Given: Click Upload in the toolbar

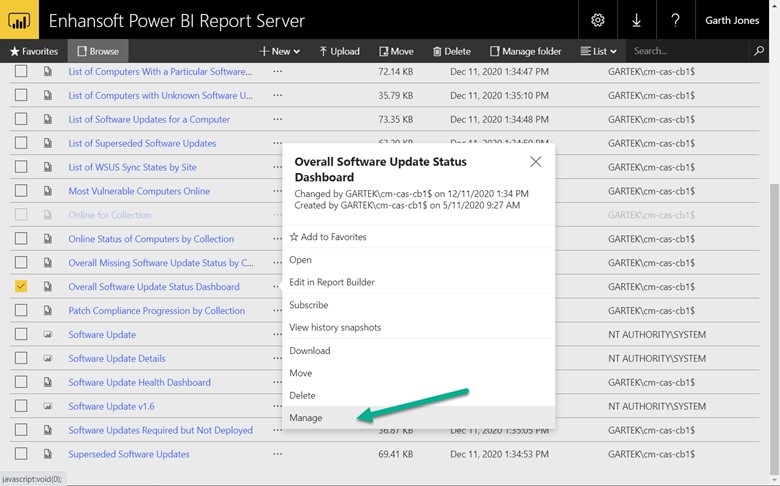Looking at the screenshot, I should 339,51.
